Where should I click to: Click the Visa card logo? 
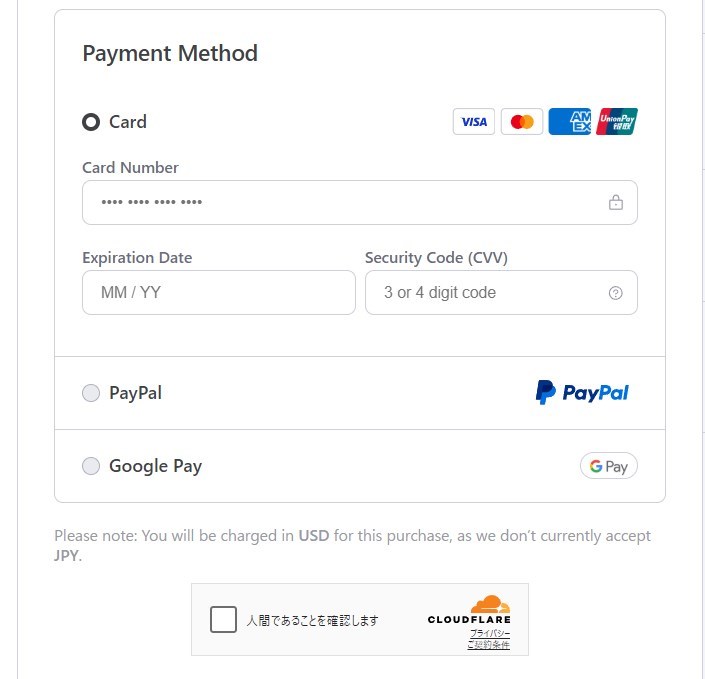(x=473, y=122)
